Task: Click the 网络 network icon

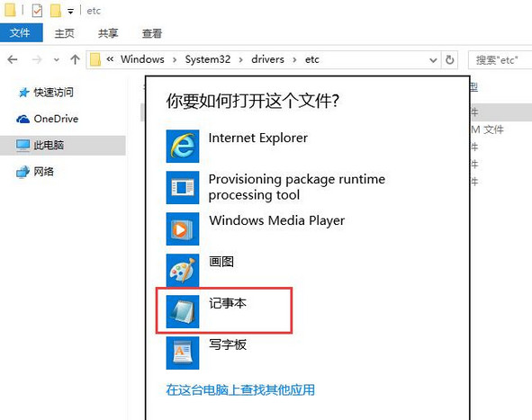Action: point(23,172)
